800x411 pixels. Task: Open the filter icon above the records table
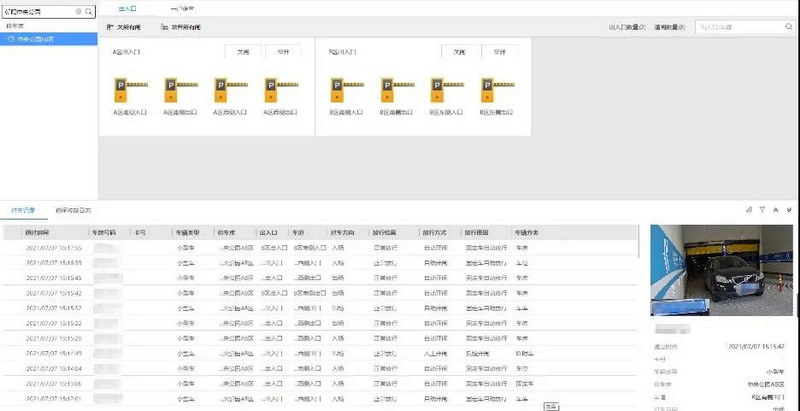point(762,210)
